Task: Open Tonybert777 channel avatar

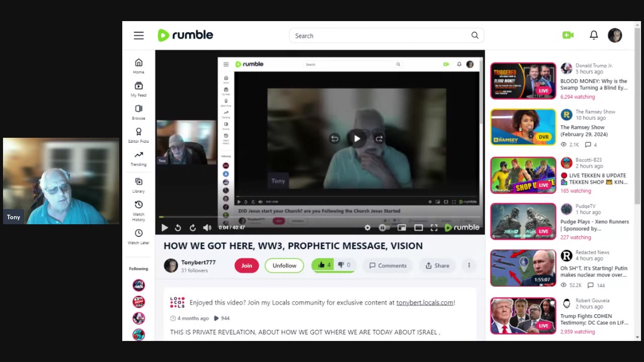Action: [171, 265]
